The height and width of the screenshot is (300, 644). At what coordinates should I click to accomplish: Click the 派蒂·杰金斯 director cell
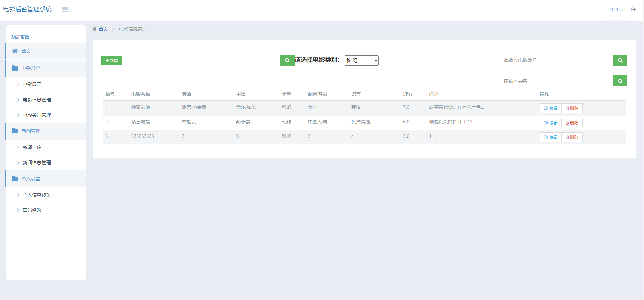194,107
